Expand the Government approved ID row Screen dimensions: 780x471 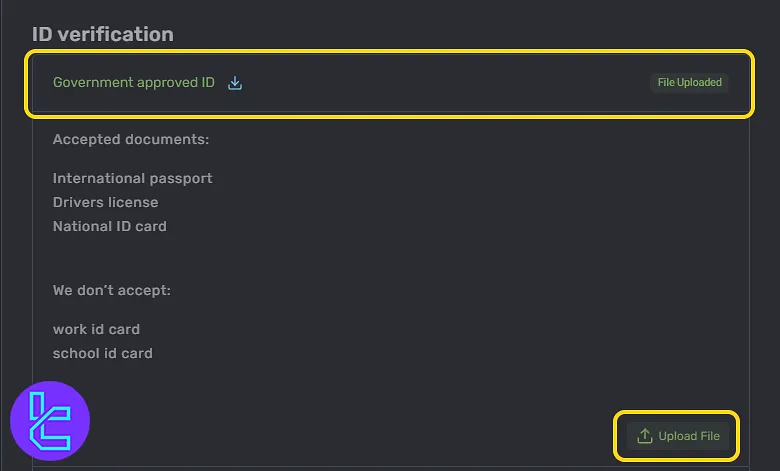(x=390, y=83)
